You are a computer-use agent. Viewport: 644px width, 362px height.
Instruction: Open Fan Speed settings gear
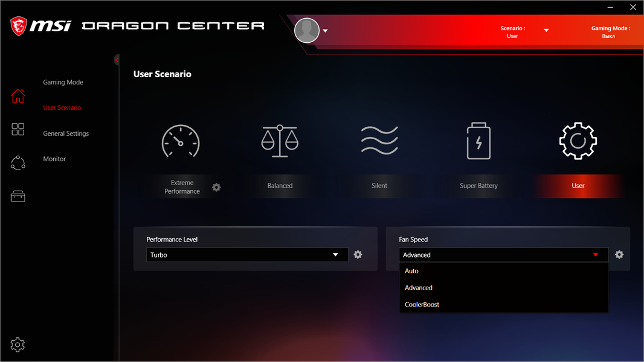619,255
